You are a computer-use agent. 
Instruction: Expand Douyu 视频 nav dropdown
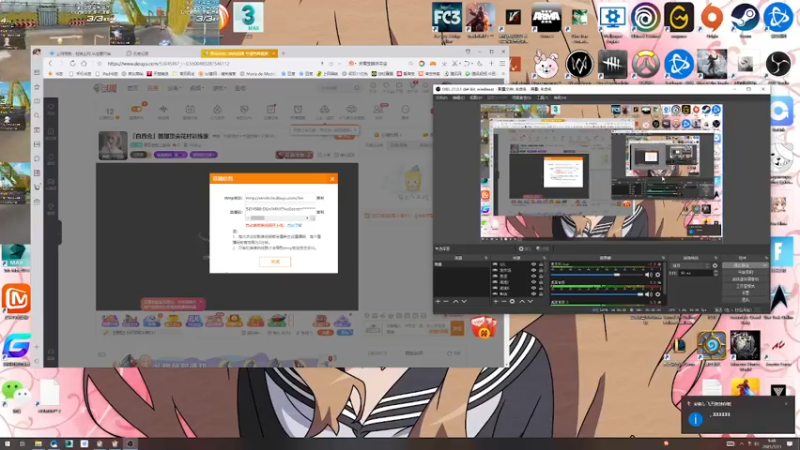click(196, 88)
